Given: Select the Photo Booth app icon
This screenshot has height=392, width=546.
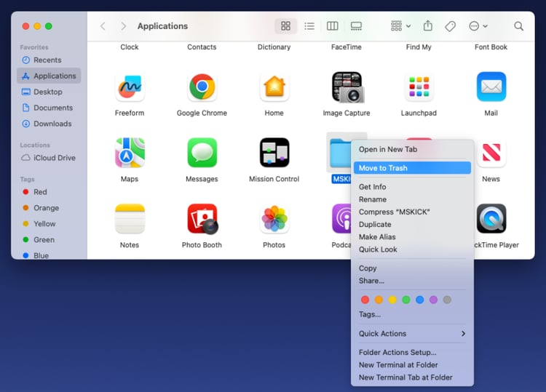Looking at the screenshot, I should click(x=202, y=219).
